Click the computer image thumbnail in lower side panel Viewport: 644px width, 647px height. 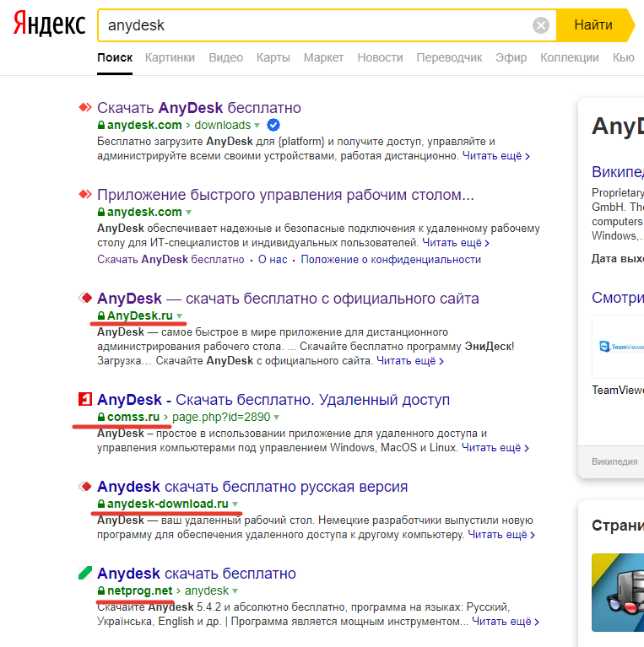click(618, 592)
